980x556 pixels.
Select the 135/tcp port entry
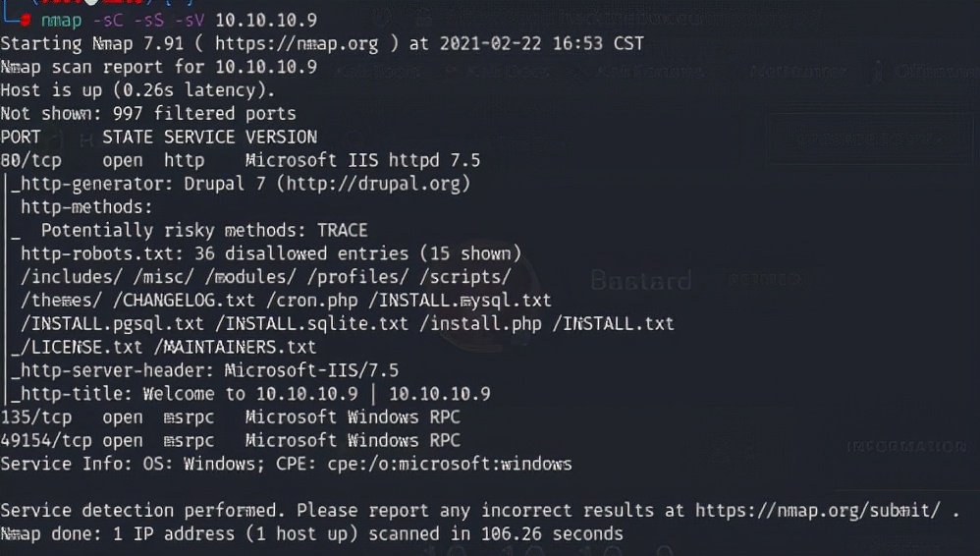pos(36,417)
